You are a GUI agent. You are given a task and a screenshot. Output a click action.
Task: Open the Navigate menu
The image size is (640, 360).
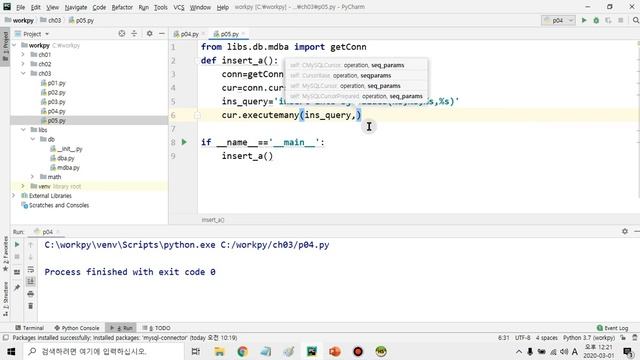pyautogui.click(x=76, y=7)
